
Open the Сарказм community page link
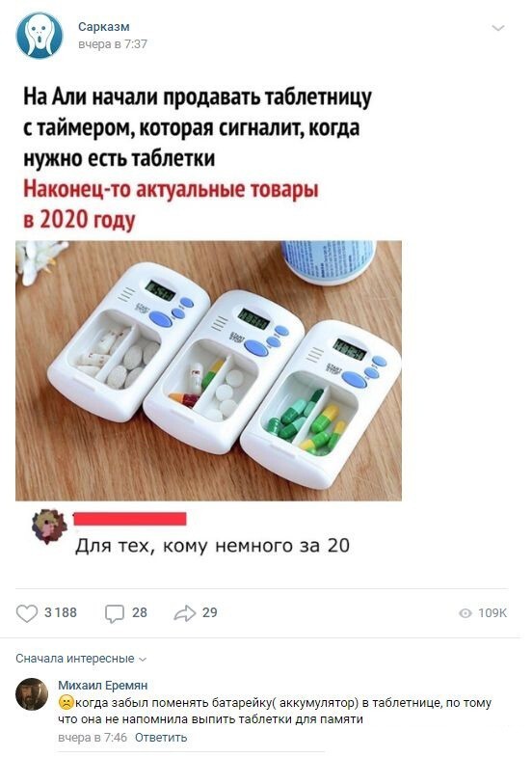[x=104, y=27]
